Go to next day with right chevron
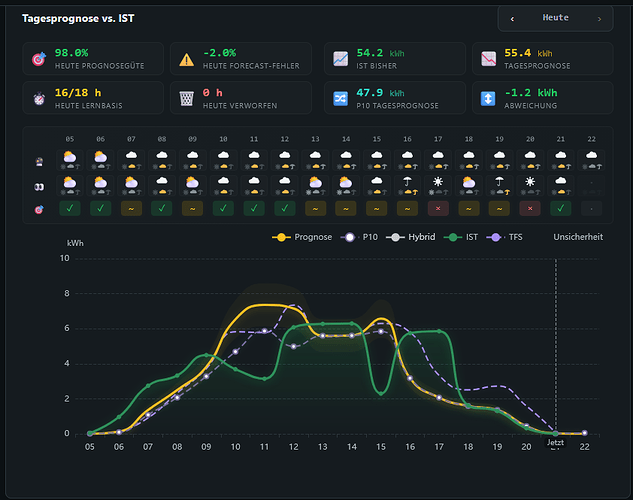 [x=599, y=19]
